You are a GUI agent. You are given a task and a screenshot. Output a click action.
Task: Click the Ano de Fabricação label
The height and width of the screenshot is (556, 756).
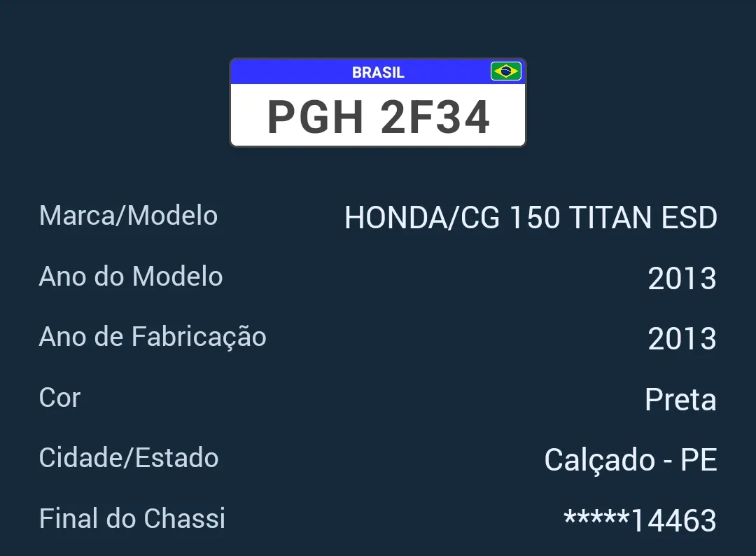(153, 338)
